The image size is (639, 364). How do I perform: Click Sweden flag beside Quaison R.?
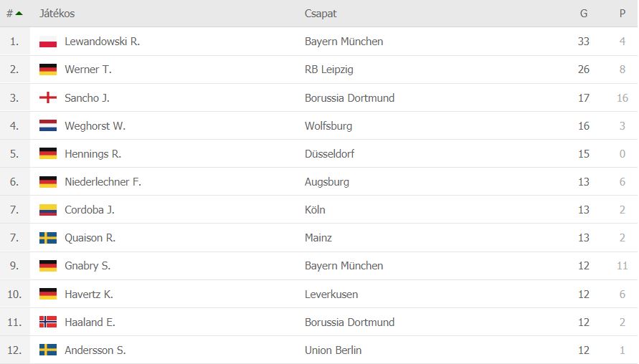tap(48, 238)
